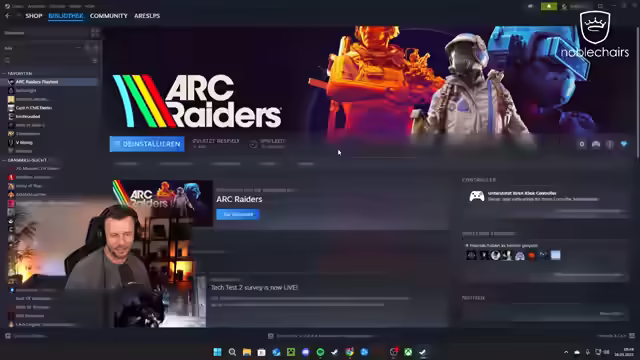This screenshot has width=640, height=360.
Task: Open the downloads status at window bottom
Action: coord(322,336)
